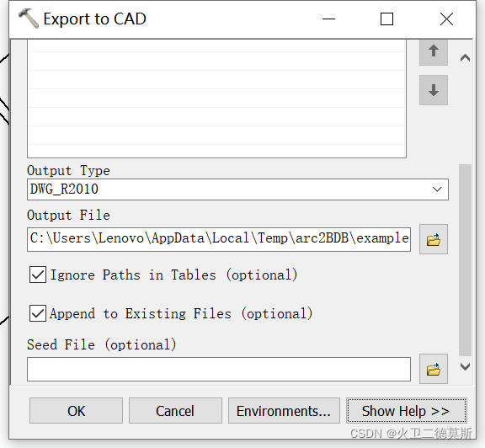This screenshot has width=485, height=448.
Task: Click the vertical scrollbar thumb
Action: (465, 260)
